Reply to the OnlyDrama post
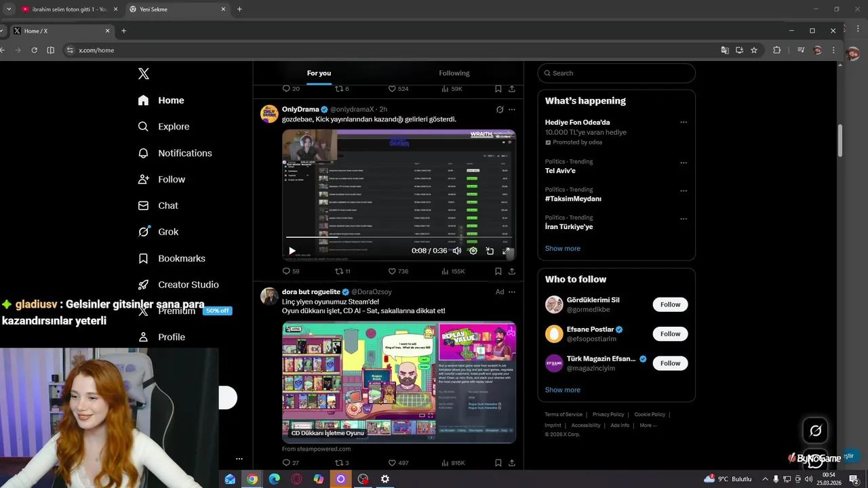The image size is (868, 488). (x=286, y=271)
